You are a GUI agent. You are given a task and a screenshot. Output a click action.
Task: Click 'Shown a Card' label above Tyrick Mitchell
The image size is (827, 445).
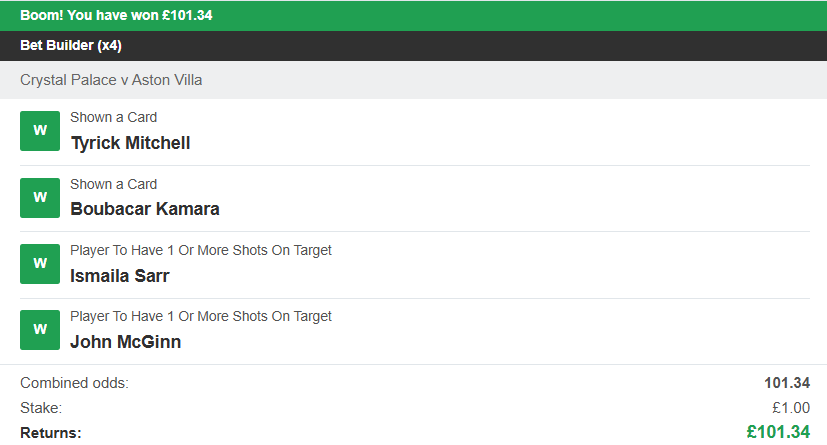[113, 117]
